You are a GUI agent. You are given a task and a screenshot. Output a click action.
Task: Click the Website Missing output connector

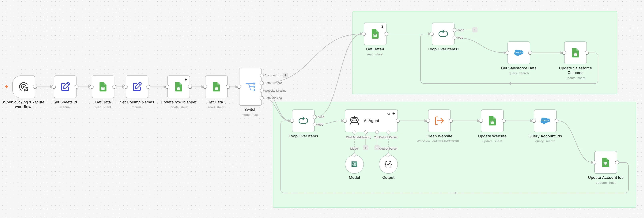262,90
